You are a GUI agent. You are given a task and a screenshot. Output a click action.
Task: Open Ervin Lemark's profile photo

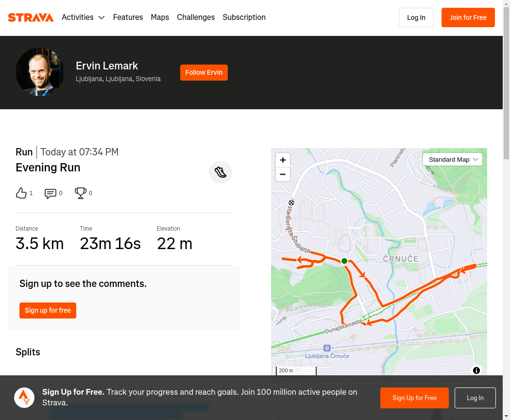40,72
